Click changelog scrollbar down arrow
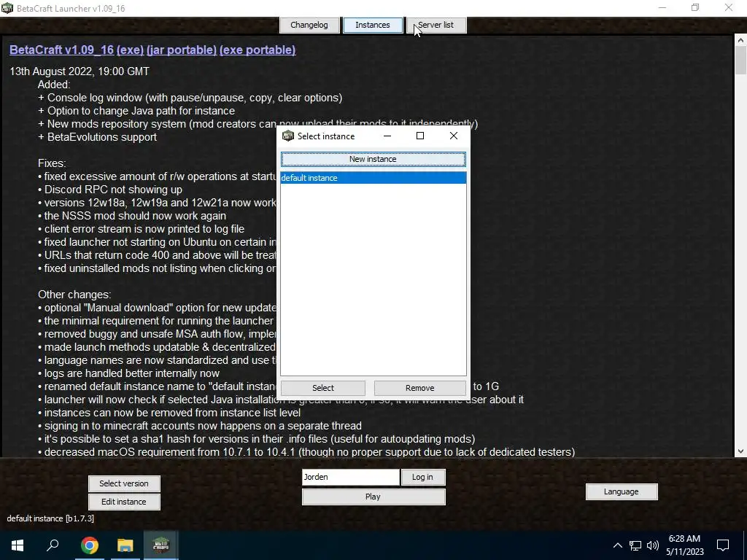 click(740, 451)
